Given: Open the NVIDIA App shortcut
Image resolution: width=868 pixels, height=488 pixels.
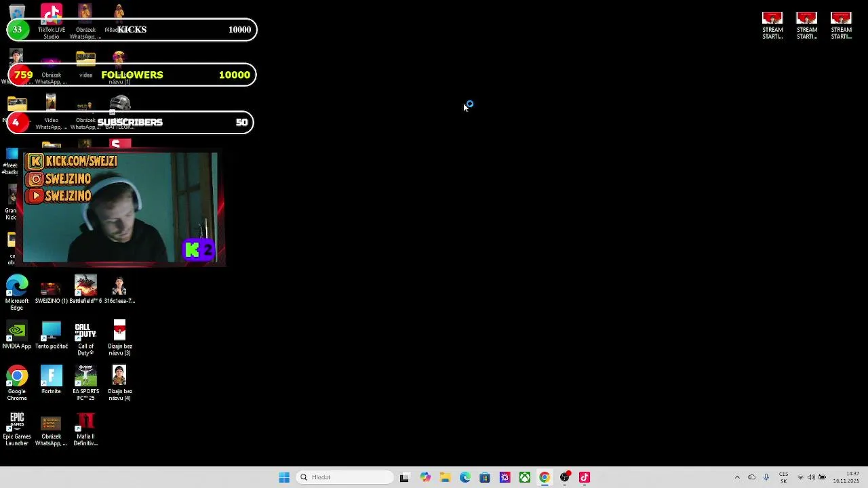Looking at the screenshot, I should [17, 335].
